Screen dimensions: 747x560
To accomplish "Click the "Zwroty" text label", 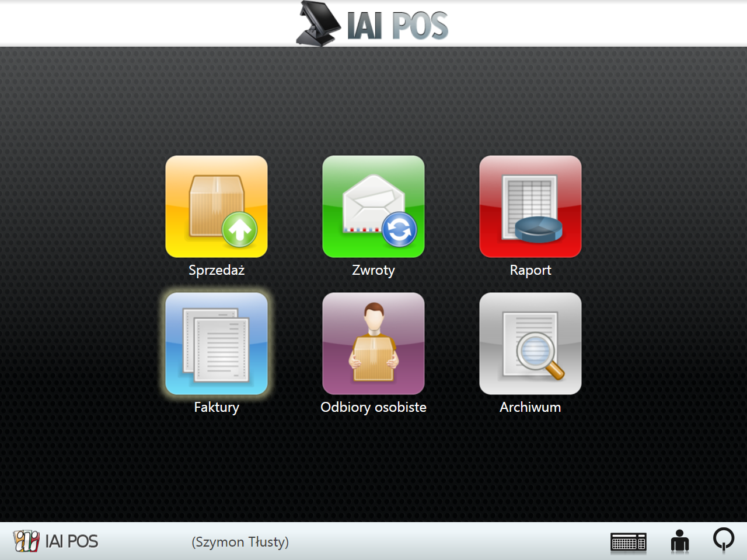I will (373, 270).
